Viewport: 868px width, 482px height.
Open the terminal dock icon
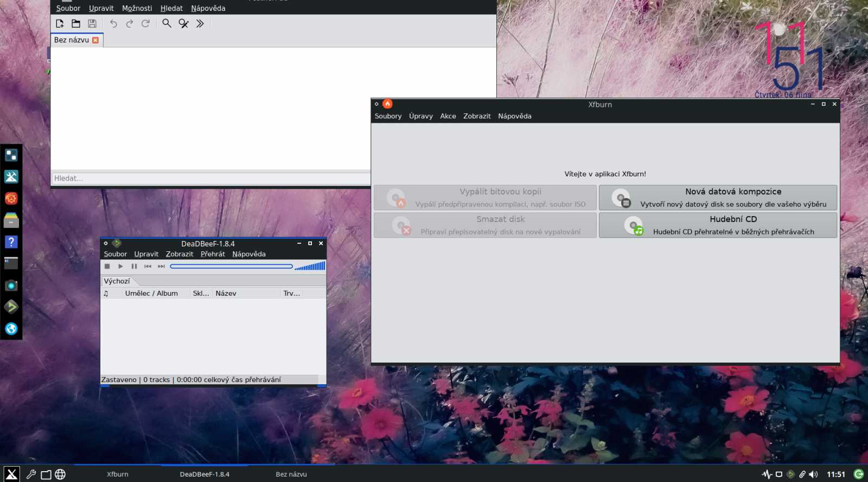click(x=11, y=264)
